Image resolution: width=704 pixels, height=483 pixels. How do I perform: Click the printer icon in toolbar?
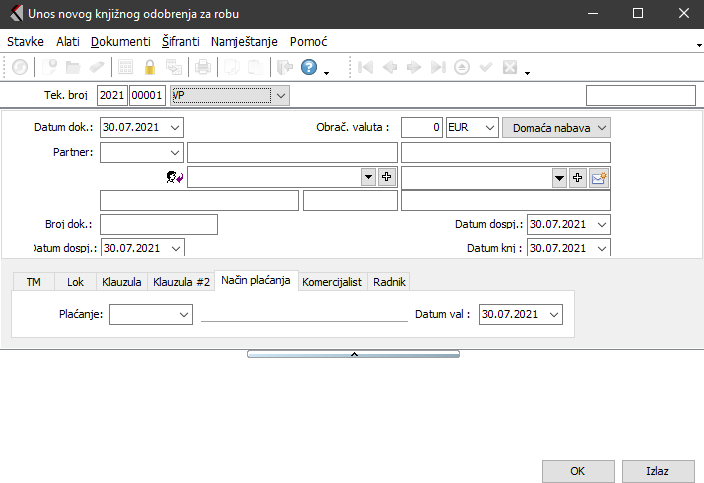[x=203, y=68]
